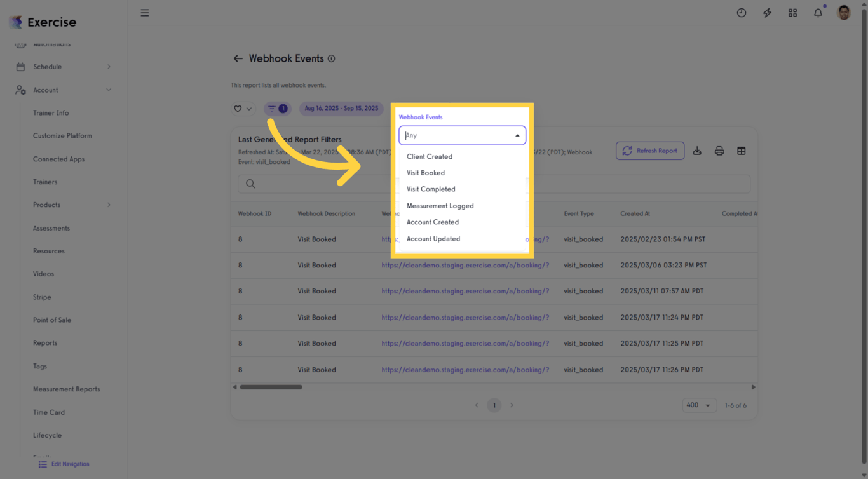Open the rows-per-page 400 dropdown

coord(699,405)
